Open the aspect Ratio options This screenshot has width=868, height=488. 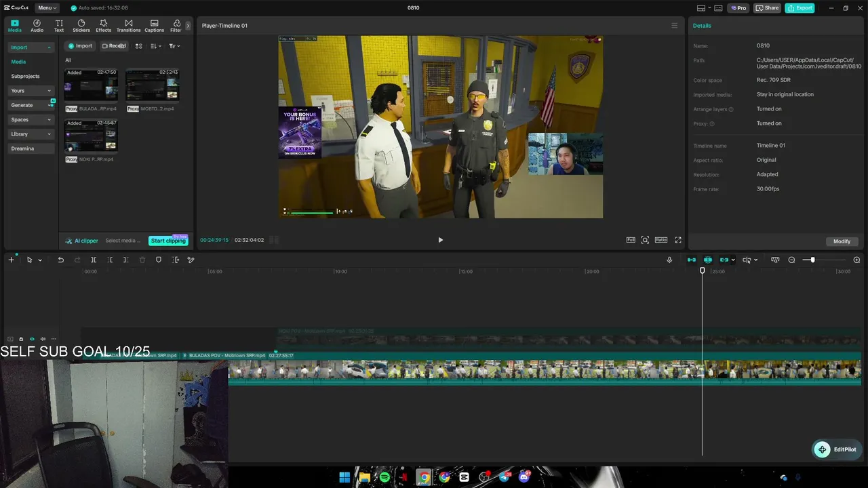coord(661,240)
